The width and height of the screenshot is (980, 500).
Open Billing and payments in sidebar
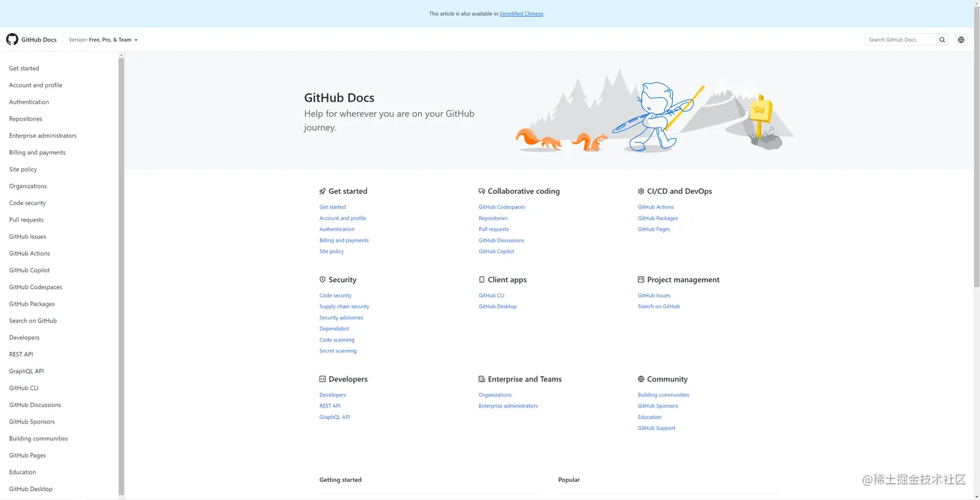[38, 152]
